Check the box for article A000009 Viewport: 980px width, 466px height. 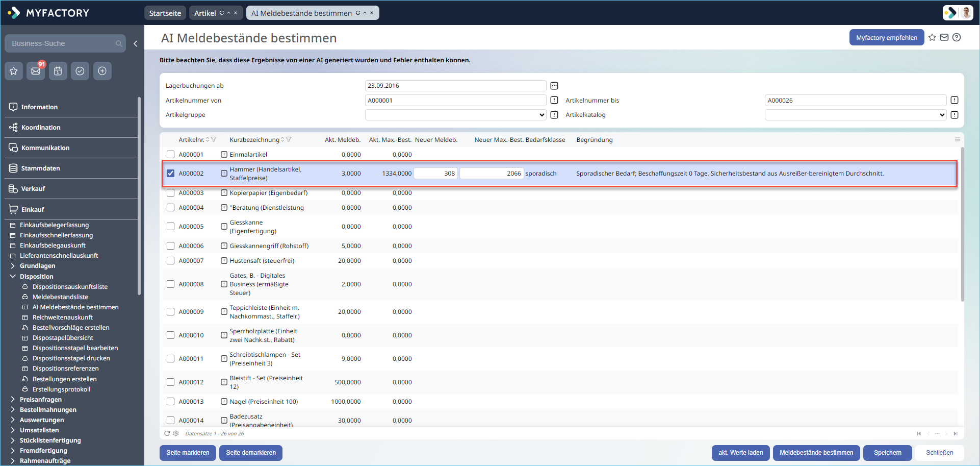click(x=170, y=312)
